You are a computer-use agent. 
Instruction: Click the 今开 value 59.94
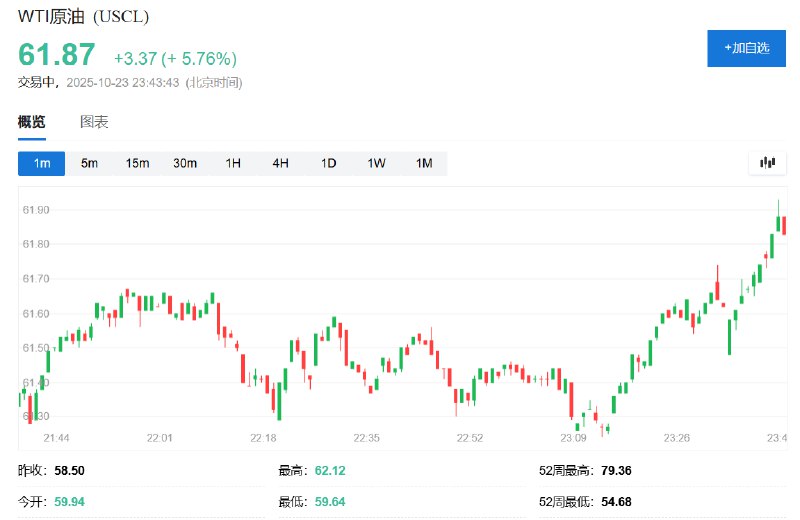click(x=69, y=502)
